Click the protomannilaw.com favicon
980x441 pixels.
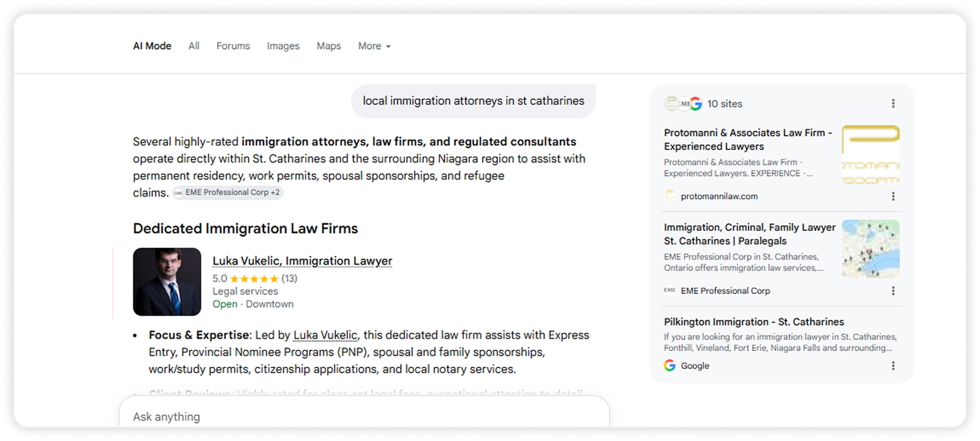click(x=669, y=196)
